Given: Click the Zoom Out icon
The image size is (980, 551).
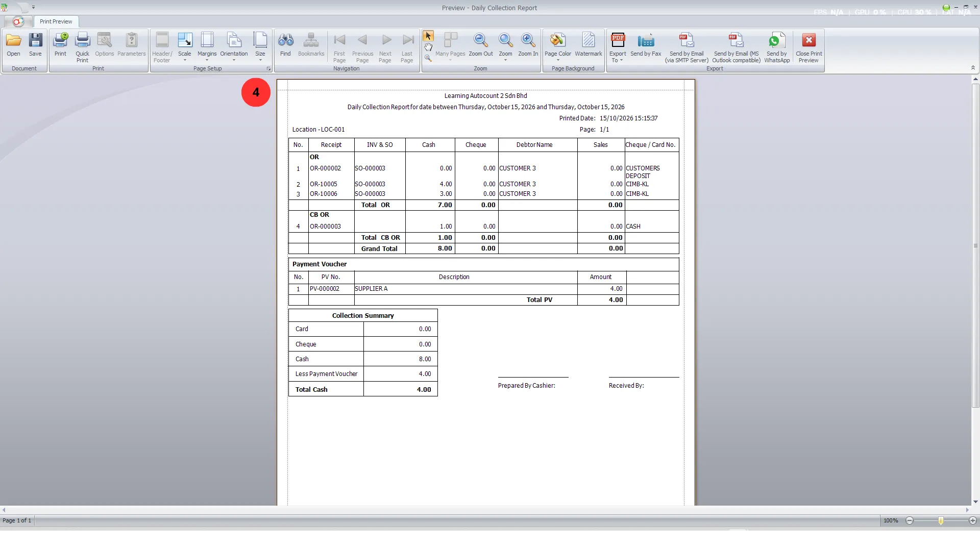Looking at the screenshot, I should point(481,44).
